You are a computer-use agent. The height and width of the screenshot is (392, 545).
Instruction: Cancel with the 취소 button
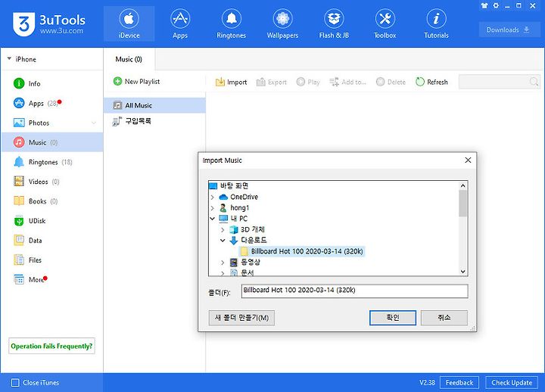pos(444,318)
